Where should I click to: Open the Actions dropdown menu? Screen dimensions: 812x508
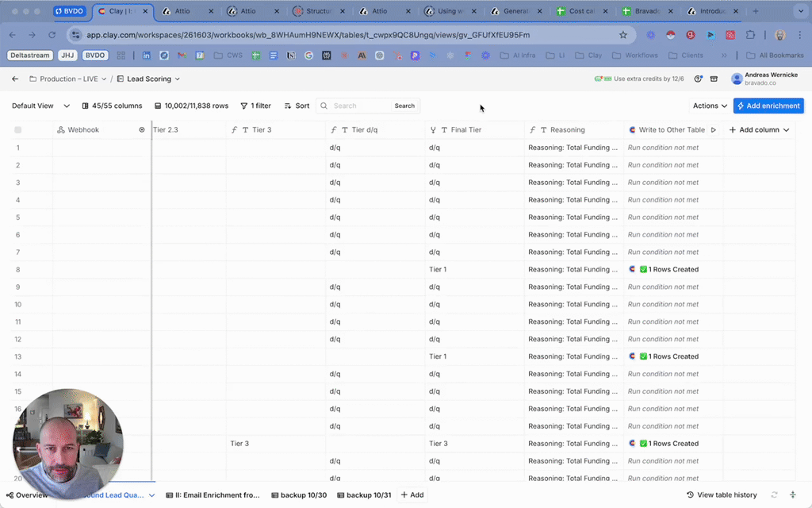pyautogui.click(x=710, y=106)
